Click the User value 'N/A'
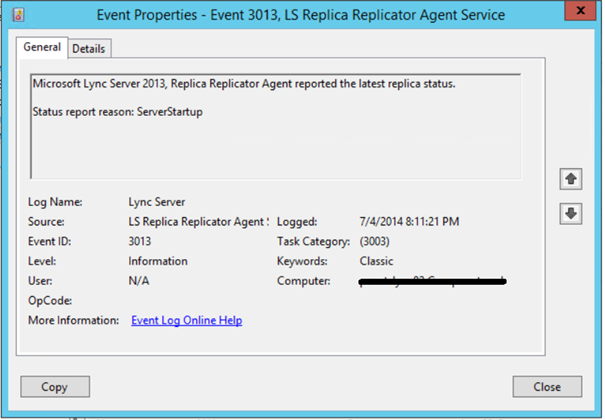 140,281
